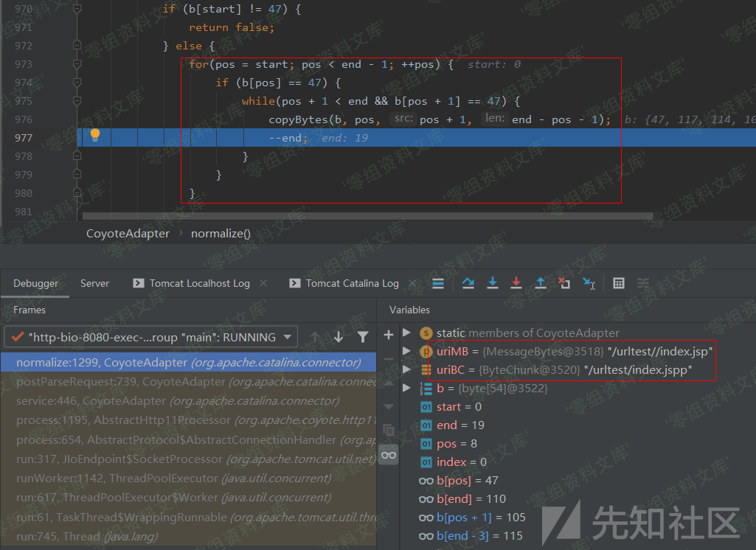The image size is (756, 550).
Task: Click the filter frames funnel icon
Action: [362, 337]
